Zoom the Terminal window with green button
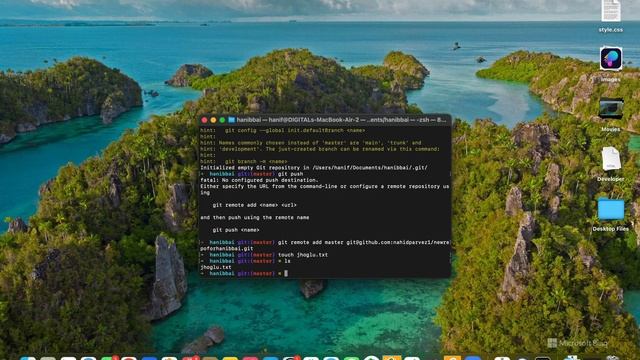 (222, 120)
